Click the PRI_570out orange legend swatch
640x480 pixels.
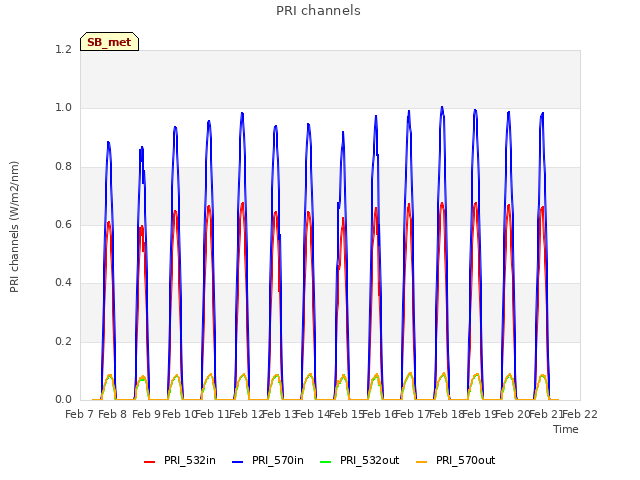(422, 462)
